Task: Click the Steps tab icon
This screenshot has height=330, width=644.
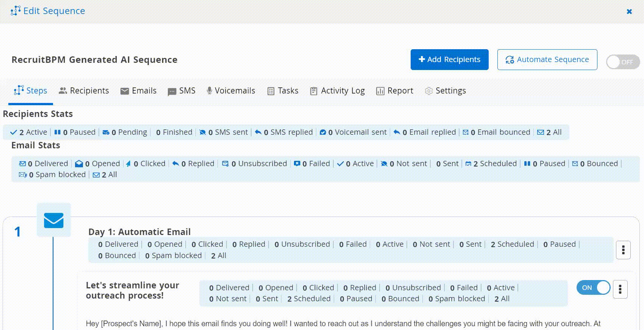Action: [19, 90]
